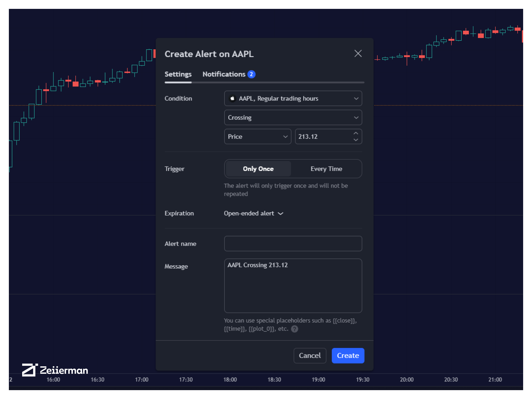Click the Trigger label text
The image size is (532, 399).
[x=174, y=169]
